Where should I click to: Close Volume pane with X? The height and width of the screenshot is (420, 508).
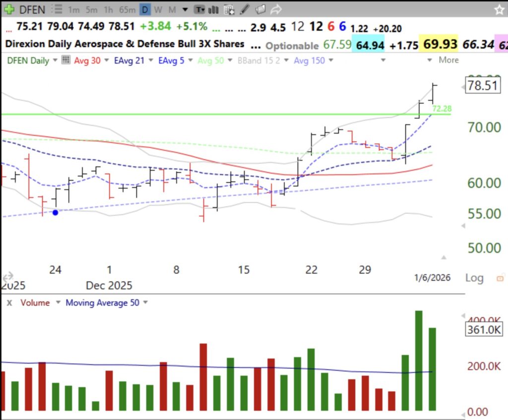(x=9, y=303)
